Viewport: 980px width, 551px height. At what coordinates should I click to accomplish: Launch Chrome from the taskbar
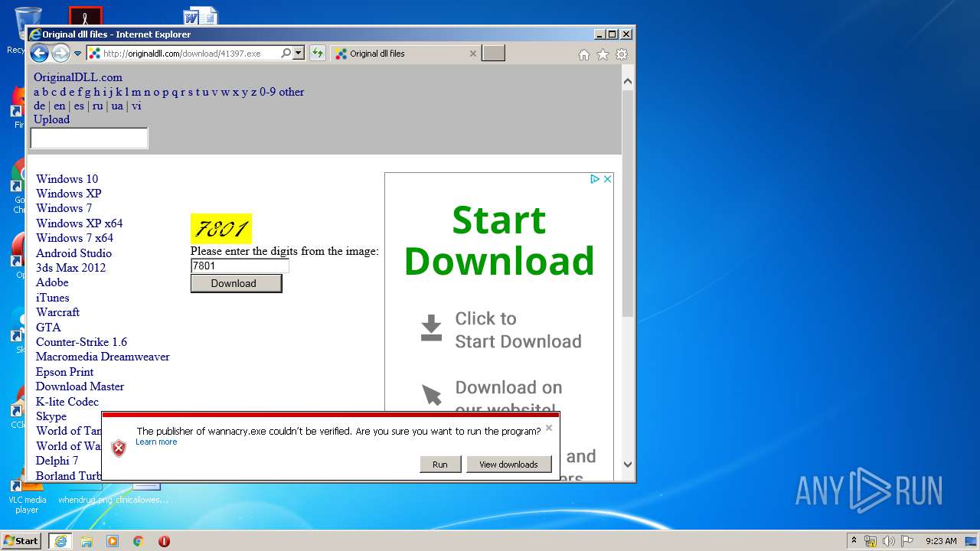tap(139, 541)
